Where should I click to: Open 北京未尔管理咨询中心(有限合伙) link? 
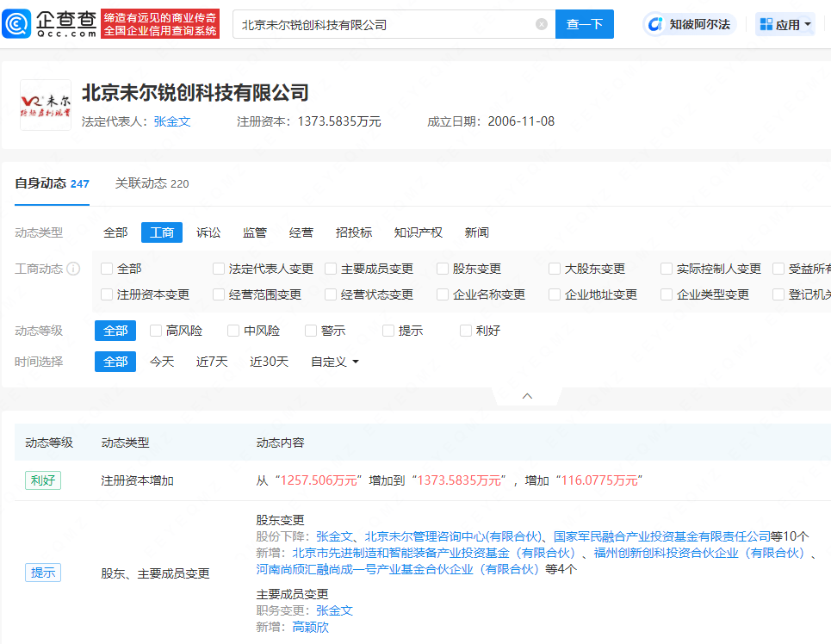[453, 536]
